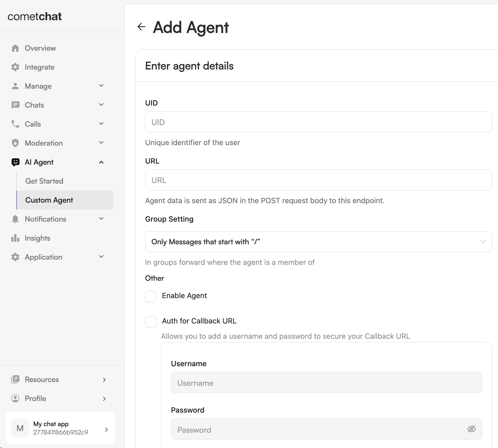
Task: Click into the Username input field
Action: coord(326,383)
